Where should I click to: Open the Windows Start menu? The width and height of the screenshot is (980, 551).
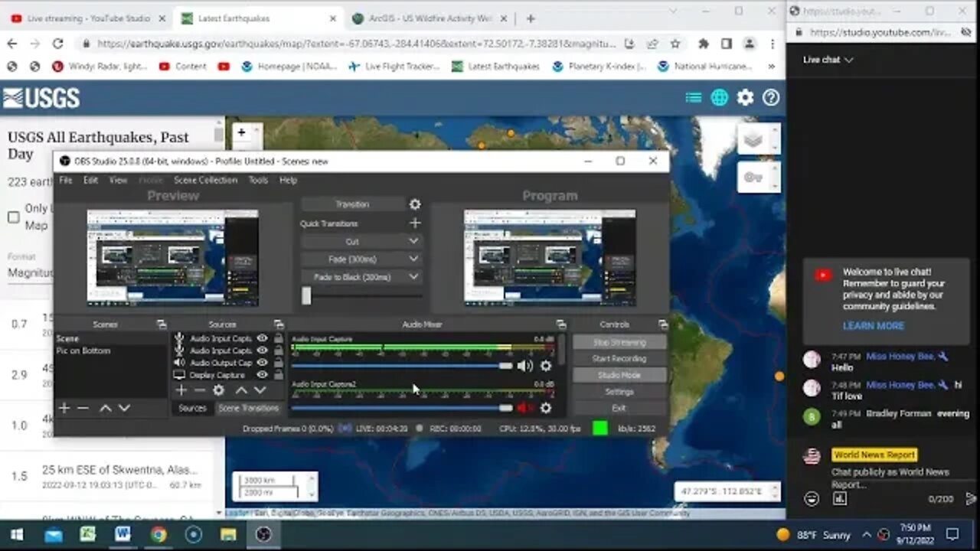(17, 534)
